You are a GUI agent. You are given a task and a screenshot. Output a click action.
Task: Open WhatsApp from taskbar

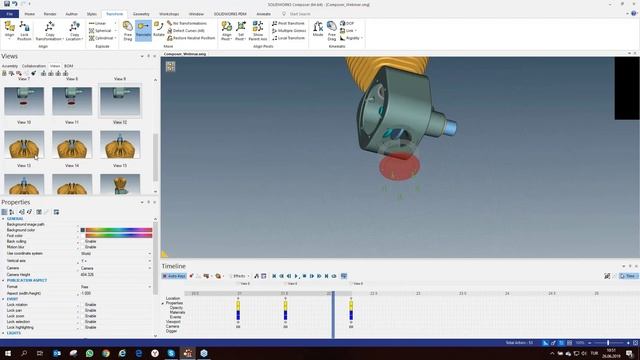pos(89,353)
